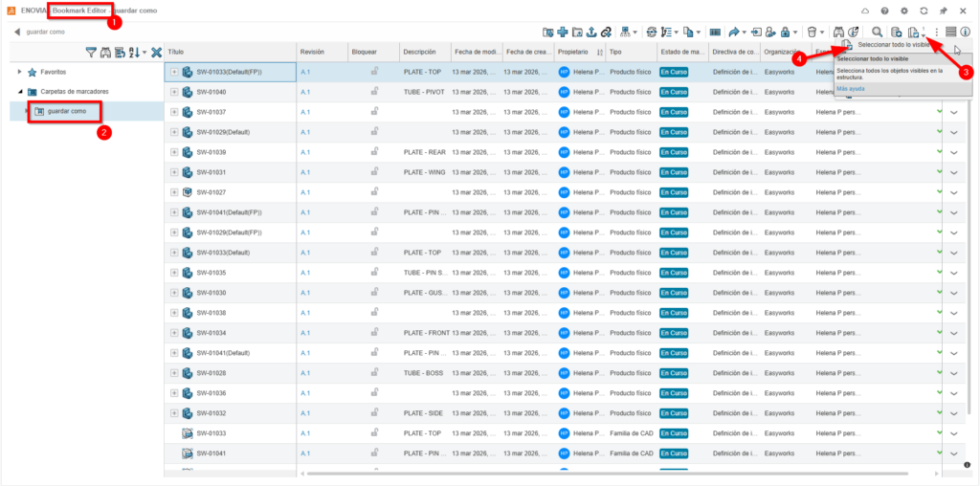Open revision A.1 link of SW-01034
Viewport: 980px width, 486px height.
(305, 332)
